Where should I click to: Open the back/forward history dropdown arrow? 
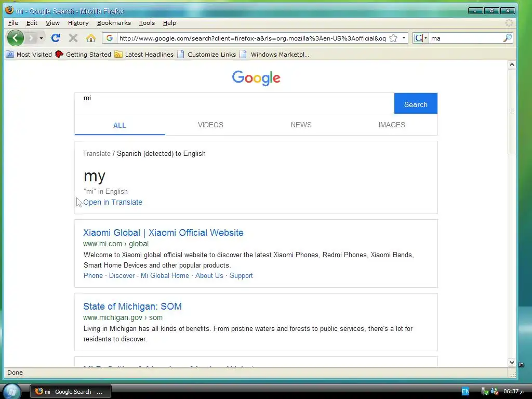point(41,38)
